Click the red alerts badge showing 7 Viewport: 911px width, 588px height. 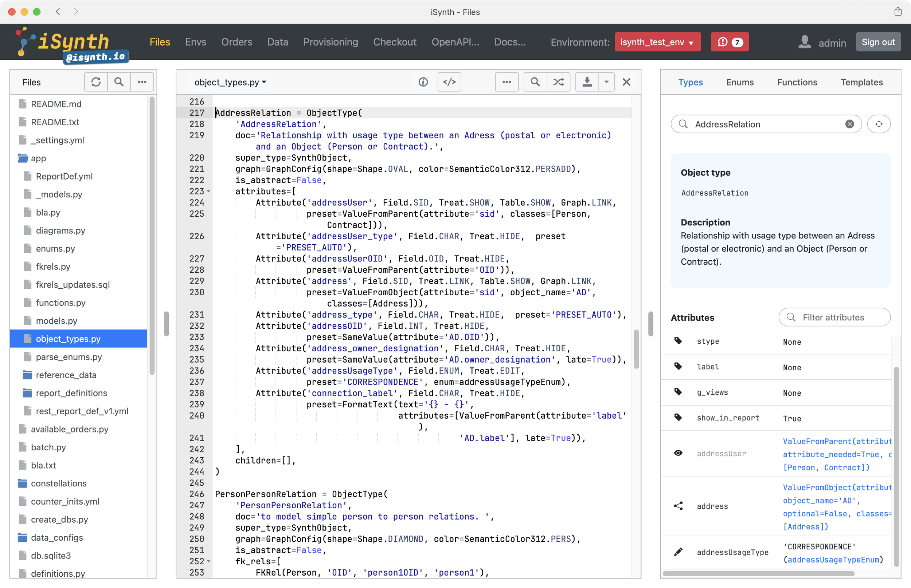point(729,42)
